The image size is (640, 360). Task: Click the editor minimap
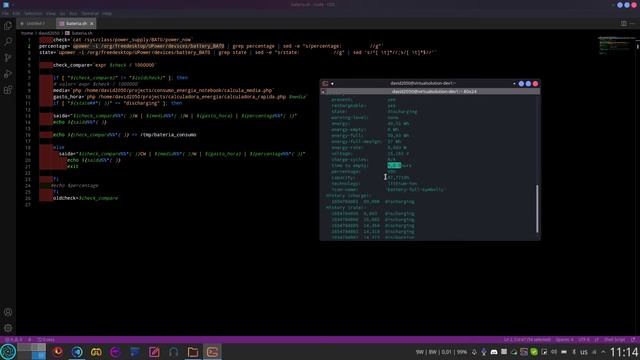coord(616,45)
